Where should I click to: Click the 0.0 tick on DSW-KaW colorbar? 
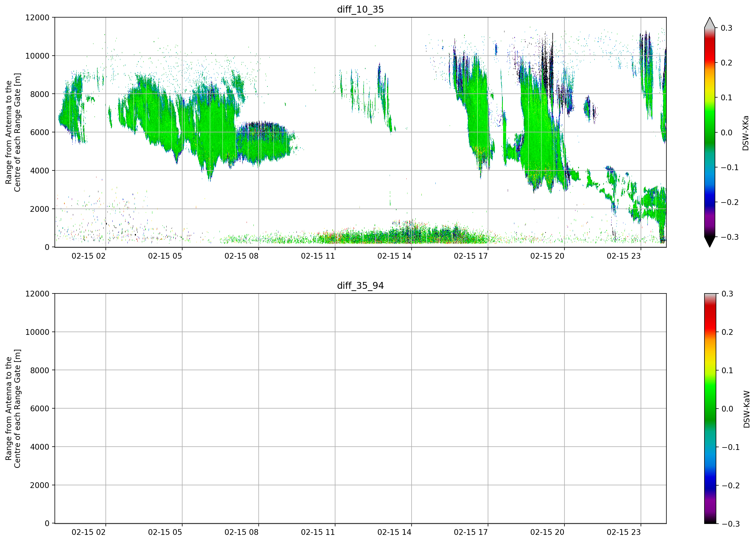pos(727,409)
